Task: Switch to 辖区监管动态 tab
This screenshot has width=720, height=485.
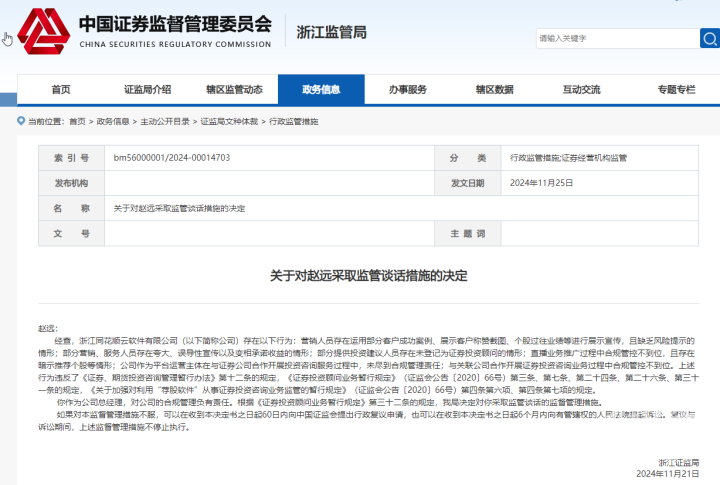Action: pos(234,90)
